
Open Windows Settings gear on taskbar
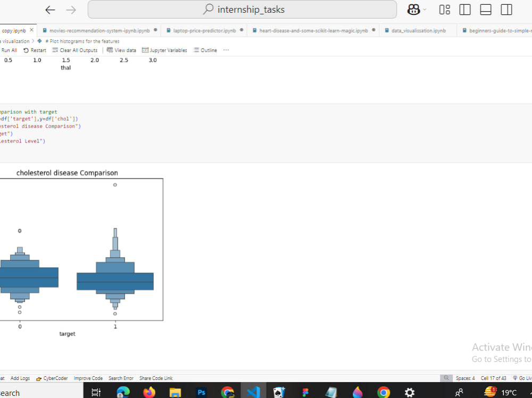(x=410, y=392)
